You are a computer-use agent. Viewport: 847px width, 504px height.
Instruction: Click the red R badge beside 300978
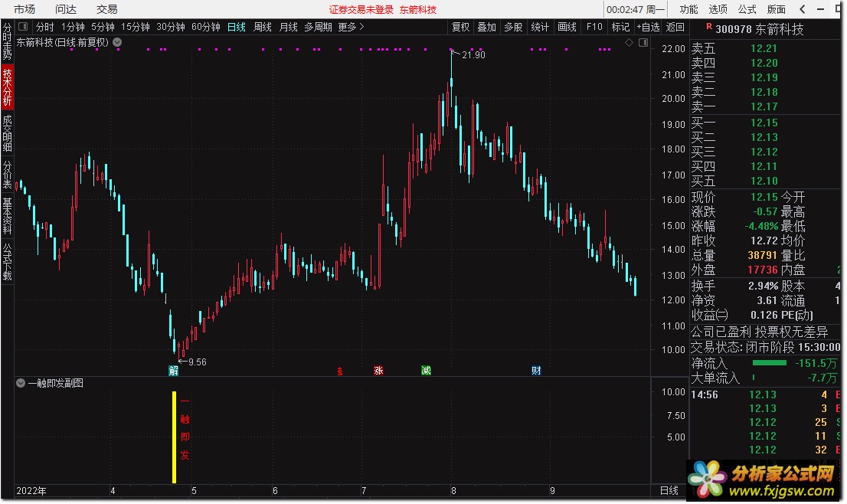[708, 27]
